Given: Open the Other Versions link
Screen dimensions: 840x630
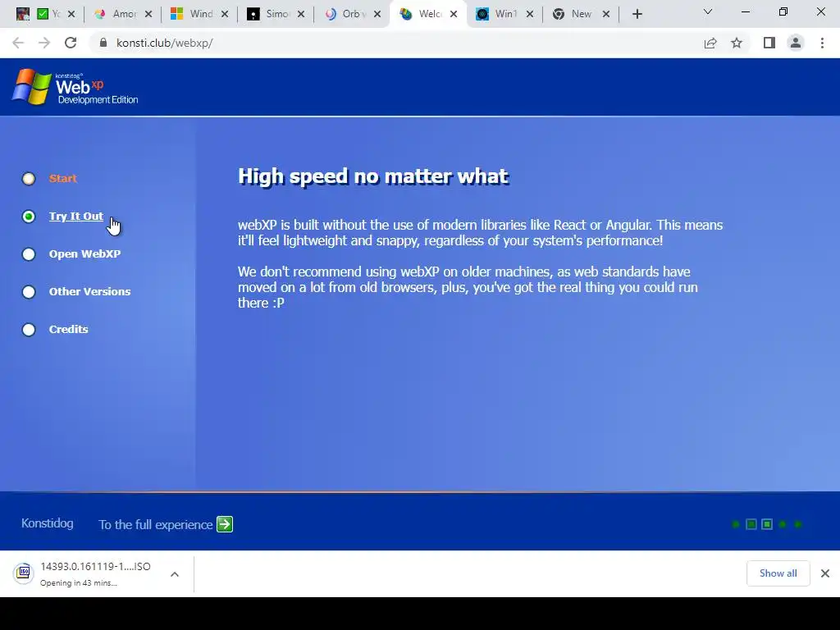Looking at the screenshot, I should (x=89, y=292).
